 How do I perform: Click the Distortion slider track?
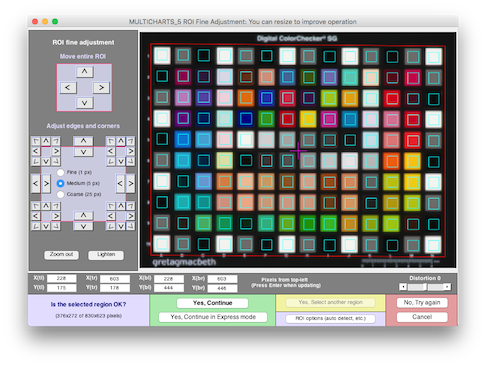coord(425,287)
